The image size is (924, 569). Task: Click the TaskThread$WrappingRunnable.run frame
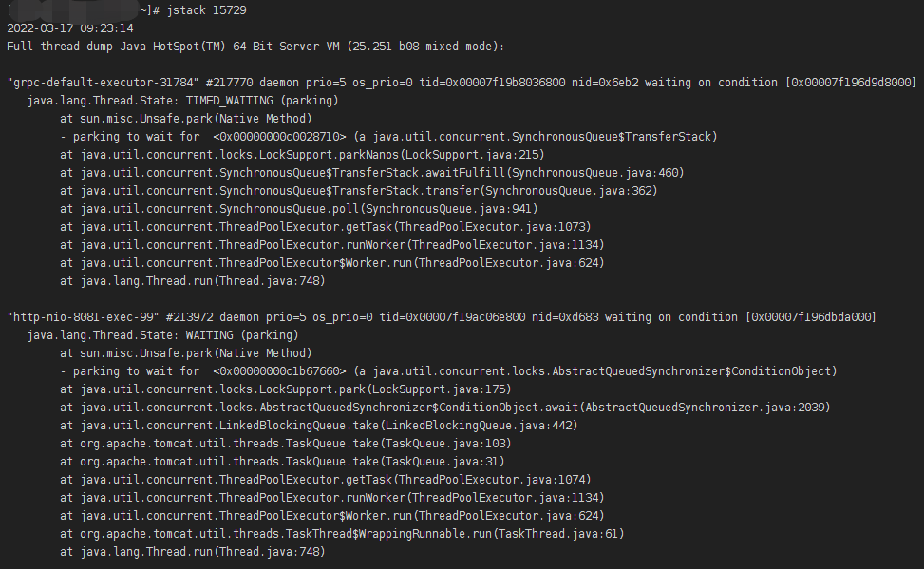tap(342, 534)
